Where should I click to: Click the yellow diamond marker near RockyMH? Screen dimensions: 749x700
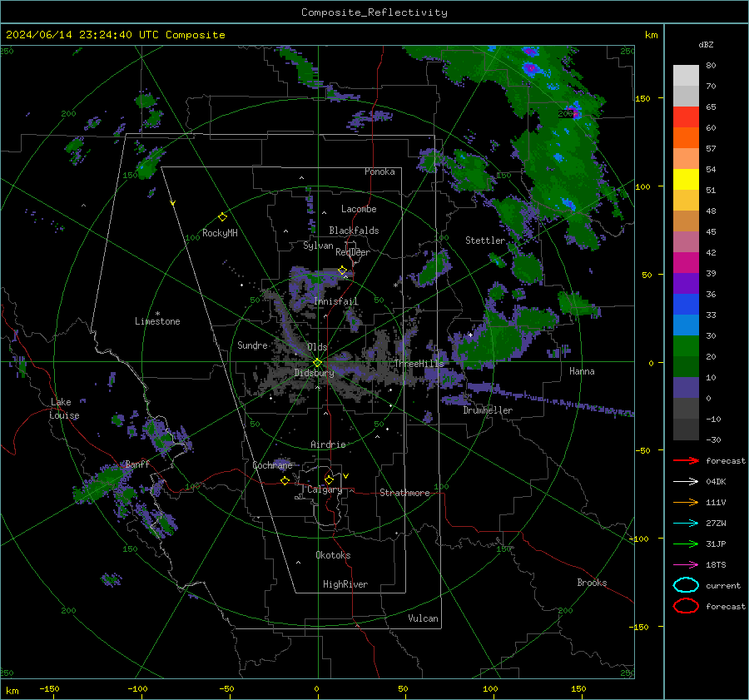click(x=222, y=217)
